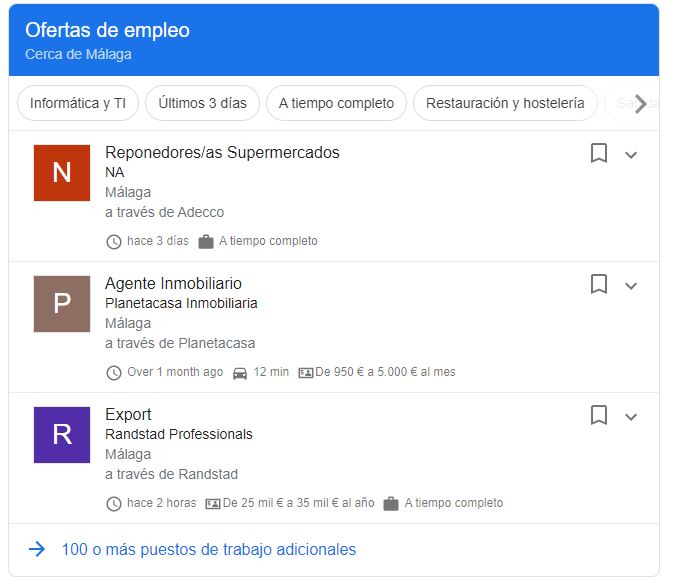Expand the Export job listing

pos(631,417)
